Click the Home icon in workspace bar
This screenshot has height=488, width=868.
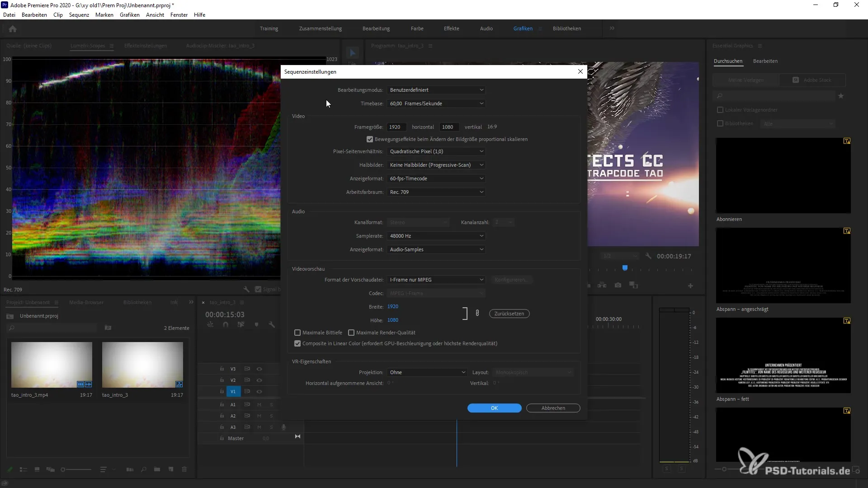point(13,29)
